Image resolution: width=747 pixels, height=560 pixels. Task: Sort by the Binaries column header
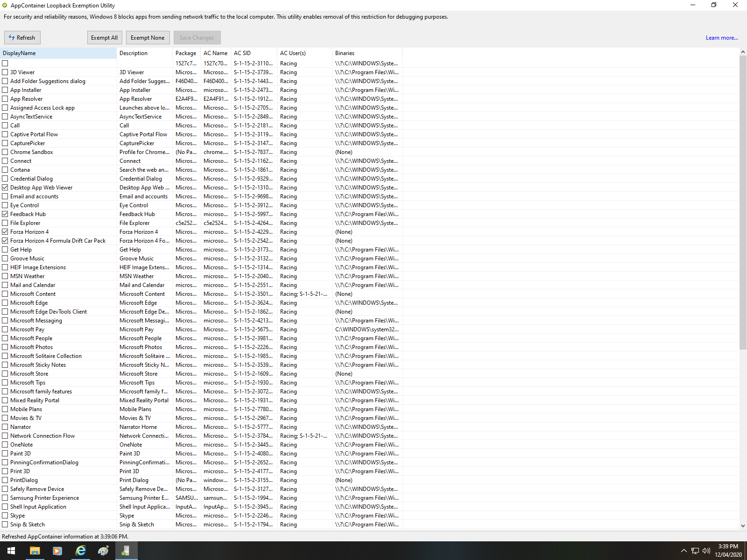click(367, 53)
